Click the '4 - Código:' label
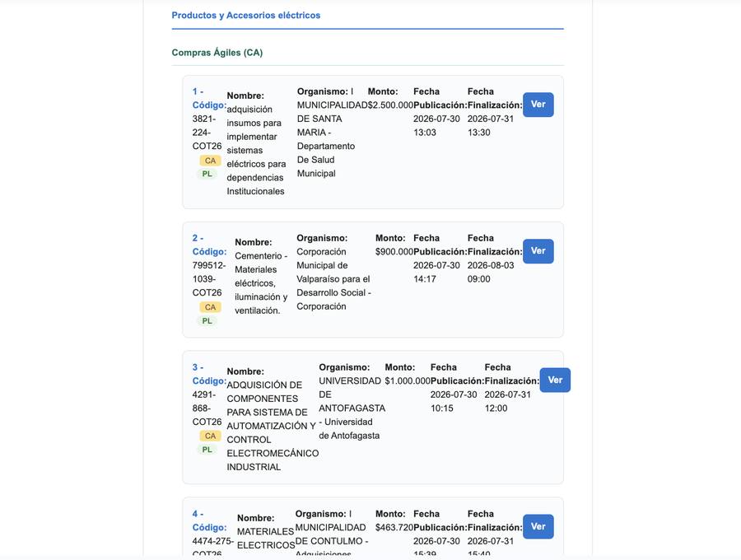The image size is (741, 560). click(x=209, y=520)
